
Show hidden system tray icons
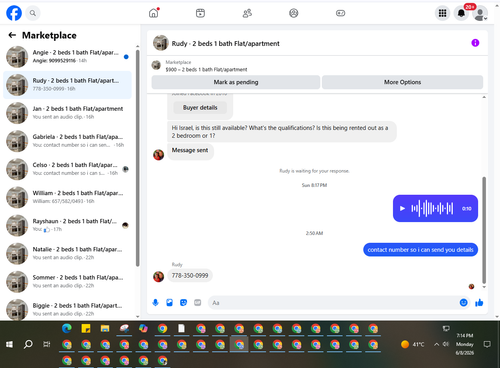point(436,344)
